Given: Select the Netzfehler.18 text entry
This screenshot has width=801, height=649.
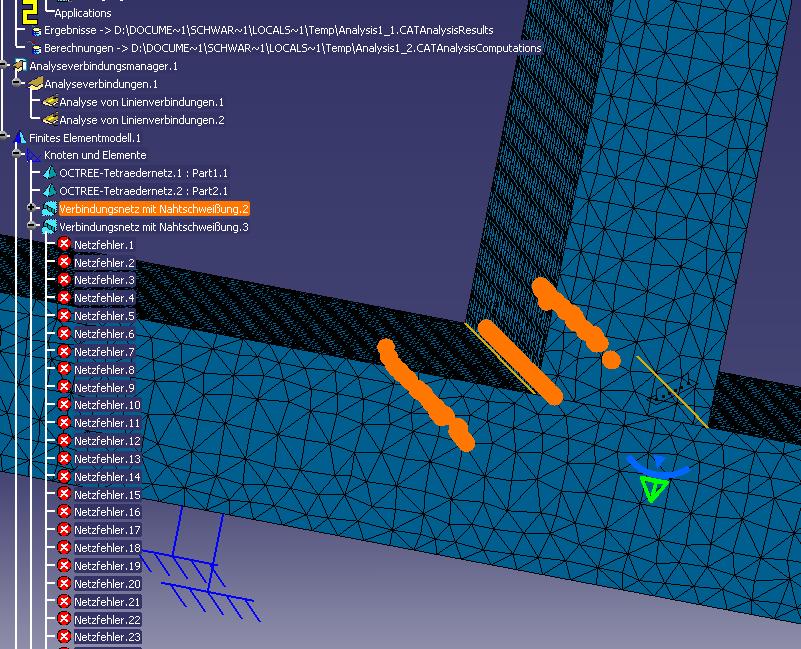Looking at the screenshot, I should coord(107,547).
